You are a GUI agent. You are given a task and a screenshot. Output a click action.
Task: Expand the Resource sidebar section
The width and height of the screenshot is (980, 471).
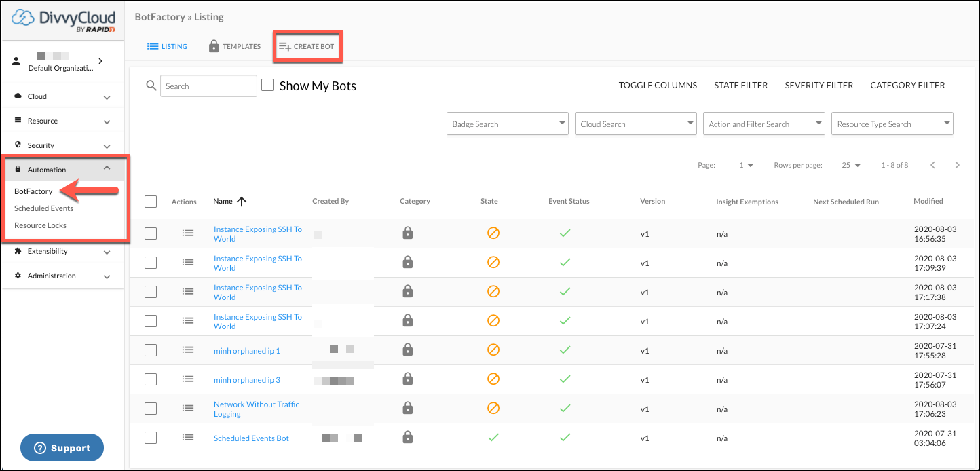coord(62,121)
